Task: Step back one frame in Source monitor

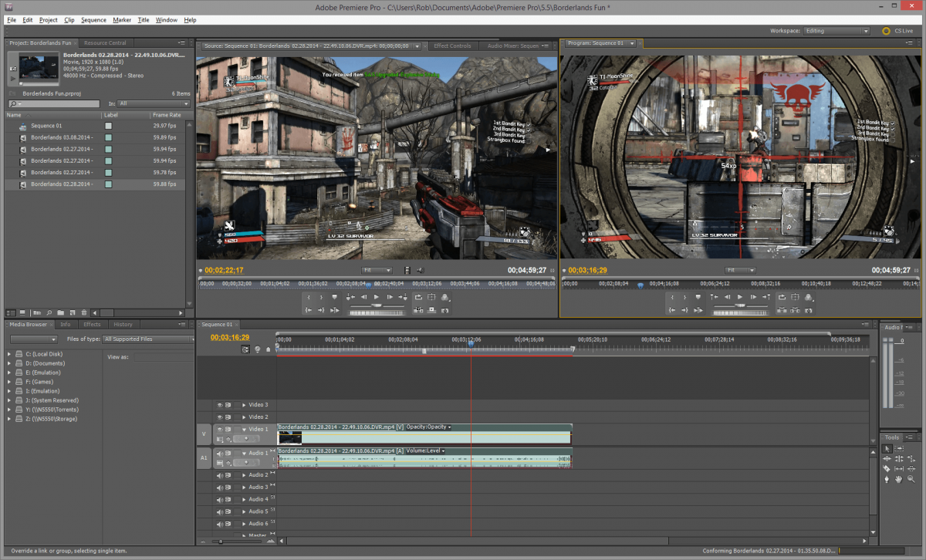Action: click(363, 297)
